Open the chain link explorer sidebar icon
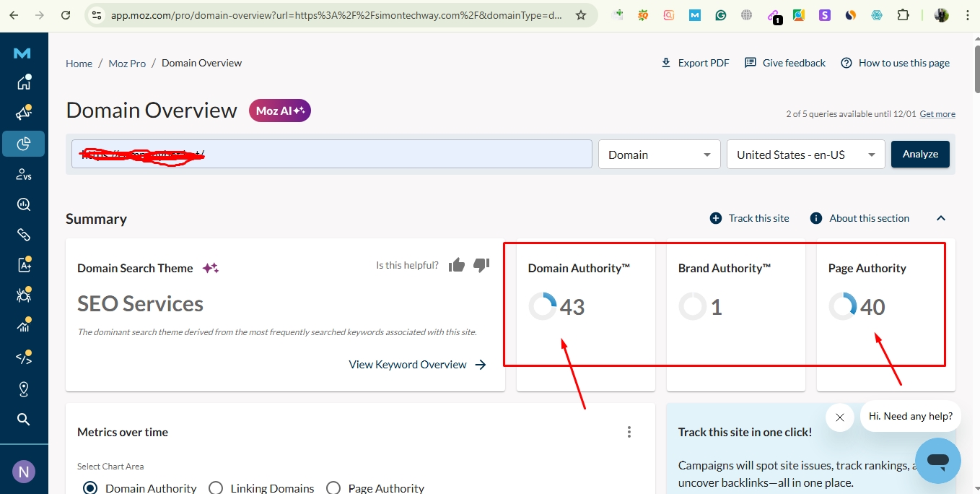The image size is (980, 494). click(24, 235)
